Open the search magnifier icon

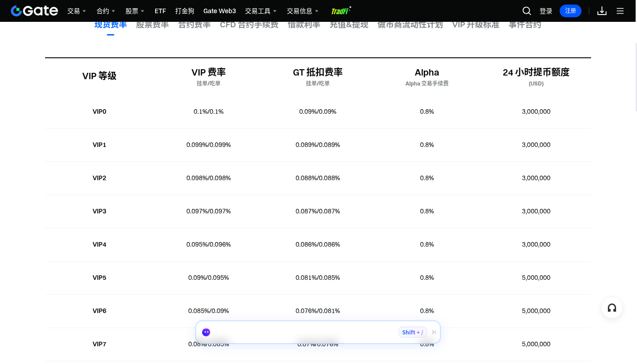(x=527, y=11)
